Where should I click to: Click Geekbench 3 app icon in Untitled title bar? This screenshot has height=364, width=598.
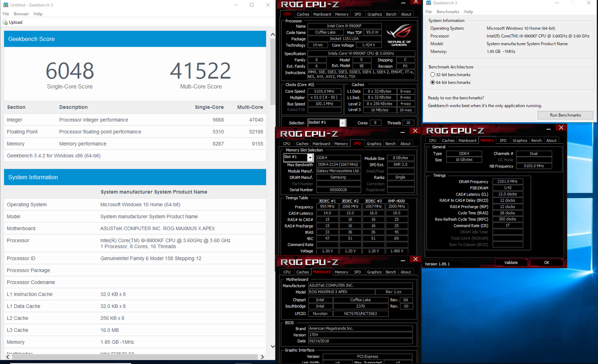click(x=6, y=5)
